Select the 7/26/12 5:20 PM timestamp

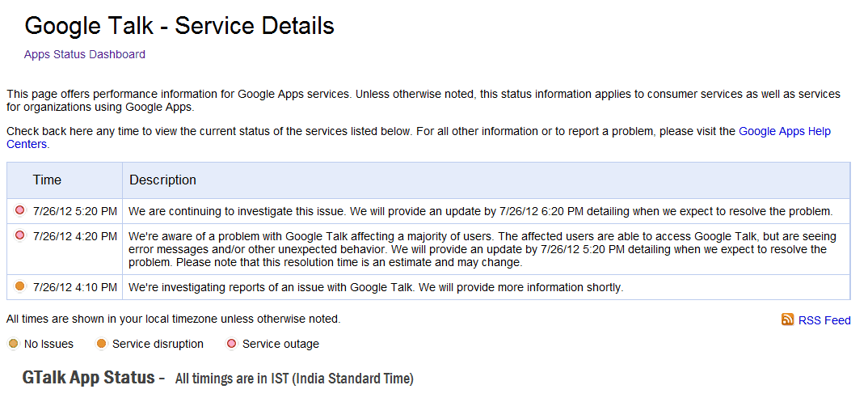[74, 211]
